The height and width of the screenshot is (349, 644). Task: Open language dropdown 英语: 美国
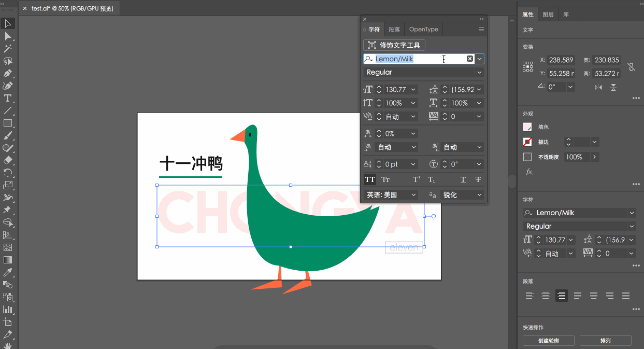pos(414,195)
